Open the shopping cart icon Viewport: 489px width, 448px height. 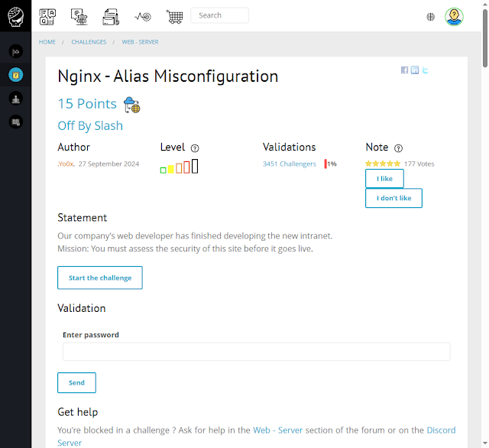pos(175,17)
